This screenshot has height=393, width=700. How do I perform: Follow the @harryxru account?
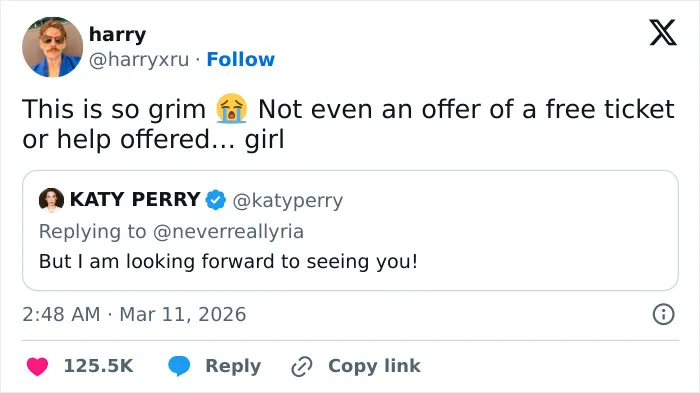pyautogui.click(x=241, y=59)
